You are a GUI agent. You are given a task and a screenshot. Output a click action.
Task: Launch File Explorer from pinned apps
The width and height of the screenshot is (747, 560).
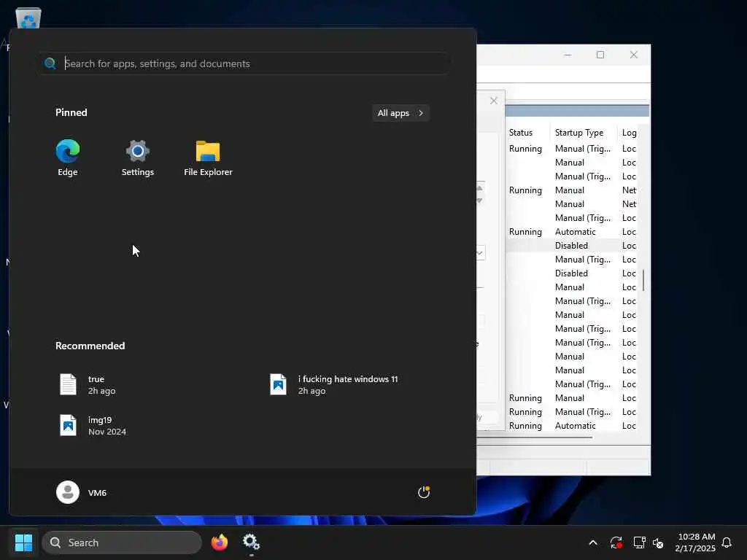click(x=208, y=158)
